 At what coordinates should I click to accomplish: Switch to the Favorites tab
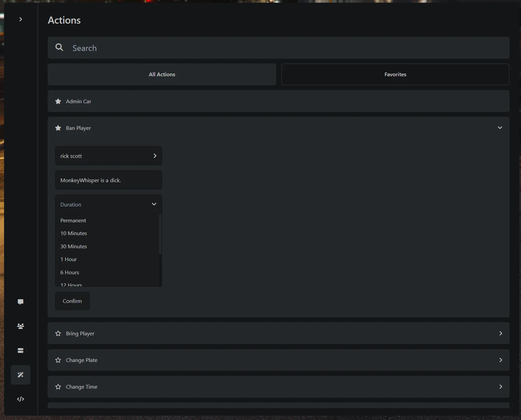coord(395,75)
